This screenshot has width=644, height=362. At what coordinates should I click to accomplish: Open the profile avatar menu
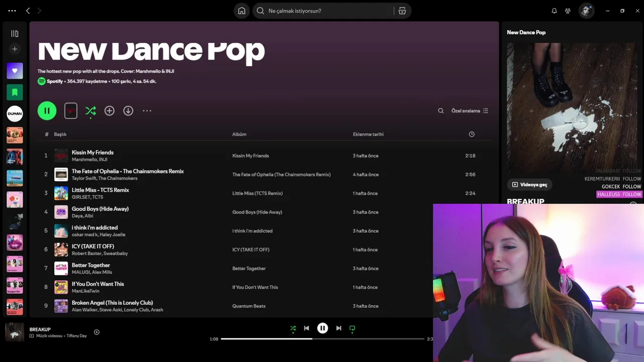(x=586, y=11)
